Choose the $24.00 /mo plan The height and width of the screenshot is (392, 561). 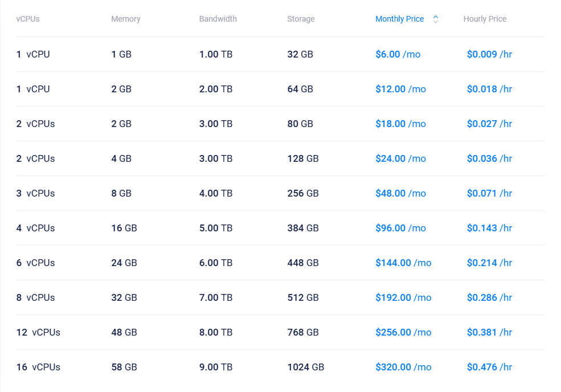tap(400, 159)
